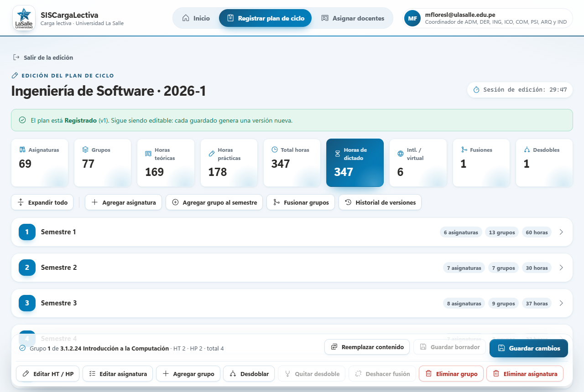Screen dimensions: 584x392
Task: Click the Intl. / virtual globe icon
Action: (x=401, y=154)
